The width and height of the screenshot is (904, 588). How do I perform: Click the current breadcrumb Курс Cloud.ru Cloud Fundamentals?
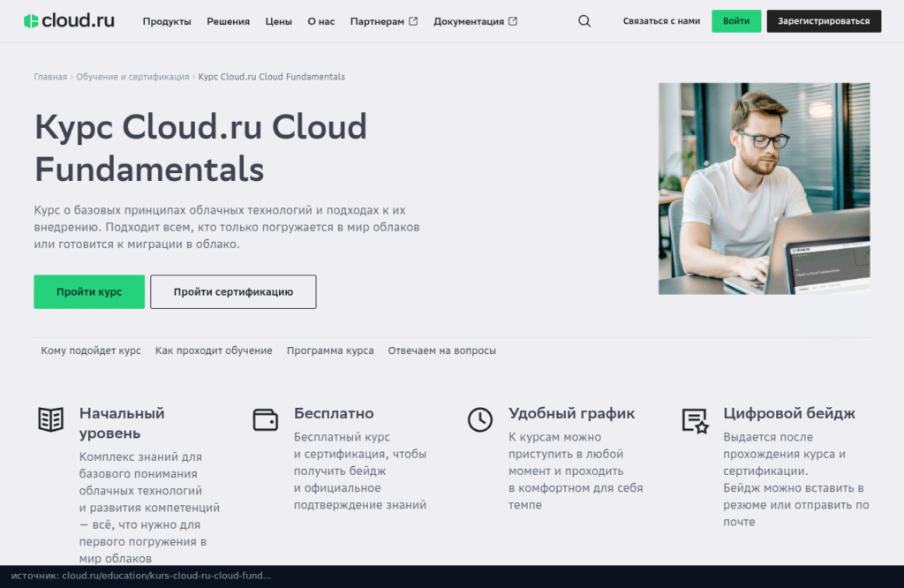click(x=272, y=77)
